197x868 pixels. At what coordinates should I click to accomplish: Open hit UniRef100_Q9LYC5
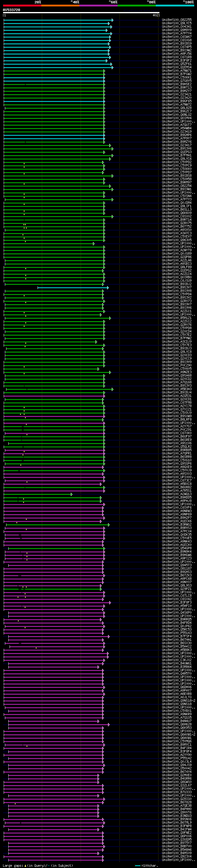coord(177,23)
